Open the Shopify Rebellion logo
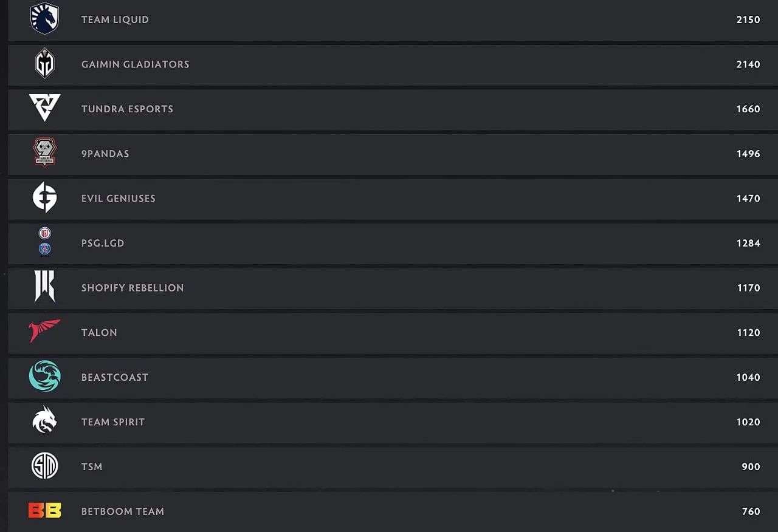The image size is (778, 532). [x=44, y=287]
